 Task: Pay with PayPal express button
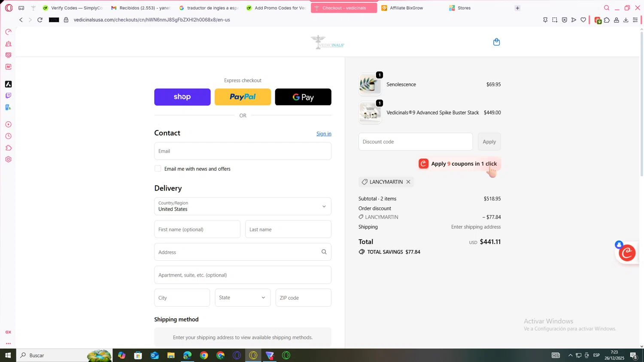(243, 97)
